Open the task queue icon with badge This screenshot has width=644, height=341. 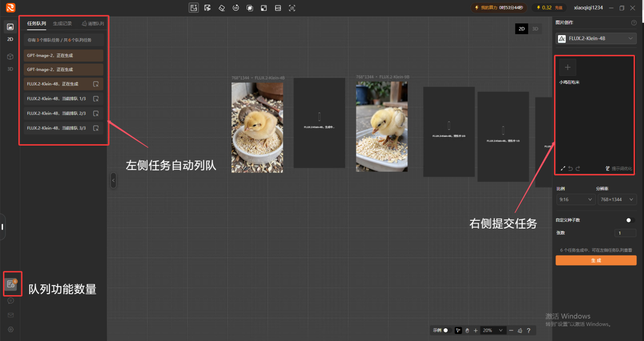(x=11, y=284)
